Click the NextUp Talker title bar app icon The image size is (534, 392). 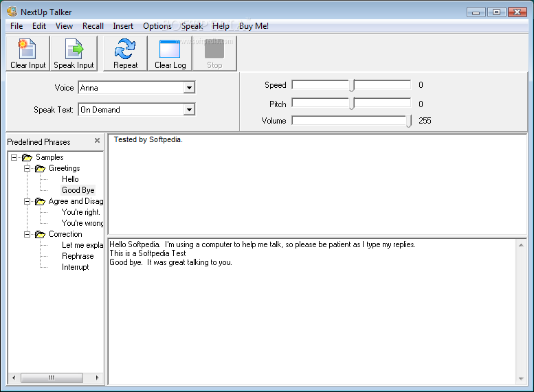(12, 12)
